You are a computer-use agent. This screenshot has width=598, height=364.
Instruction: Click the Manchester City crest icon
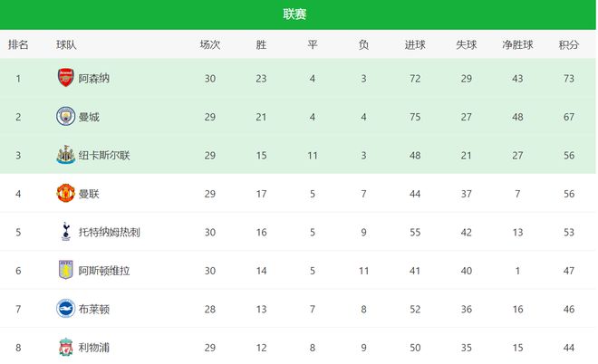(x=65, y=117)
